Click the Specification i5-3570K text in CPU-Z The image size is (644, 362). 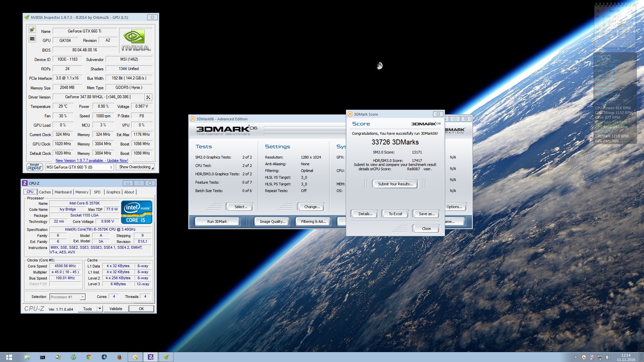click(x=100, y=229)
